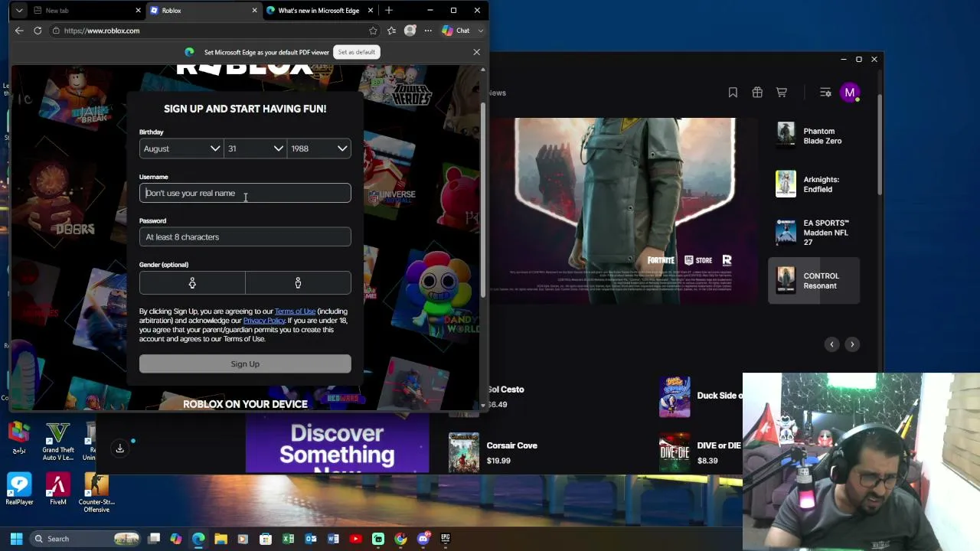Image resolution: width=980 pixels, height=551 pixels.
Task: Focus the Password input field
Action: click(x=245, y=237)
